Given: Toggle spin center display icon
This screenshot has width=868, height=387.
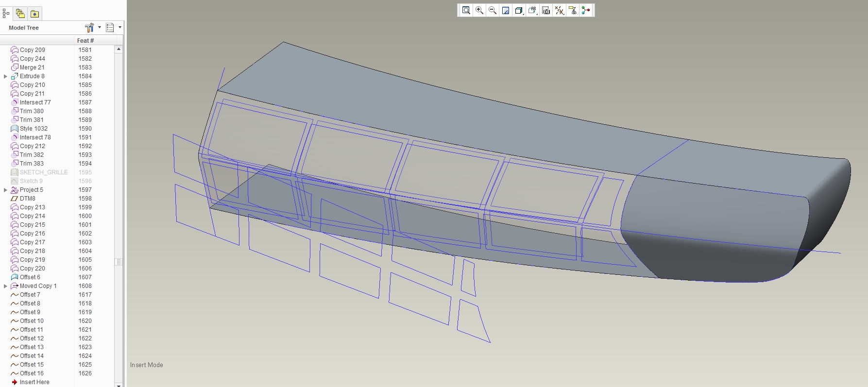Looking at the screenshot, I should click(x=586, y=10).
